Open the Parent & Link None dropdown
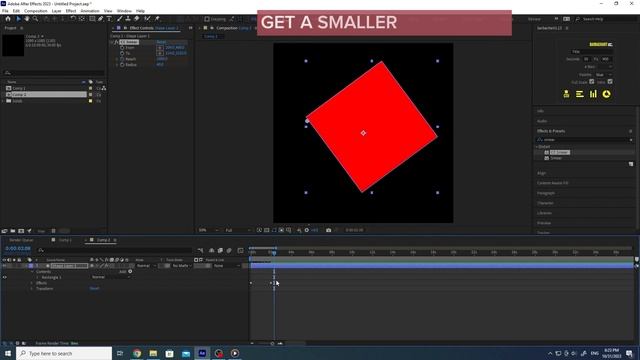 (226, 266)
